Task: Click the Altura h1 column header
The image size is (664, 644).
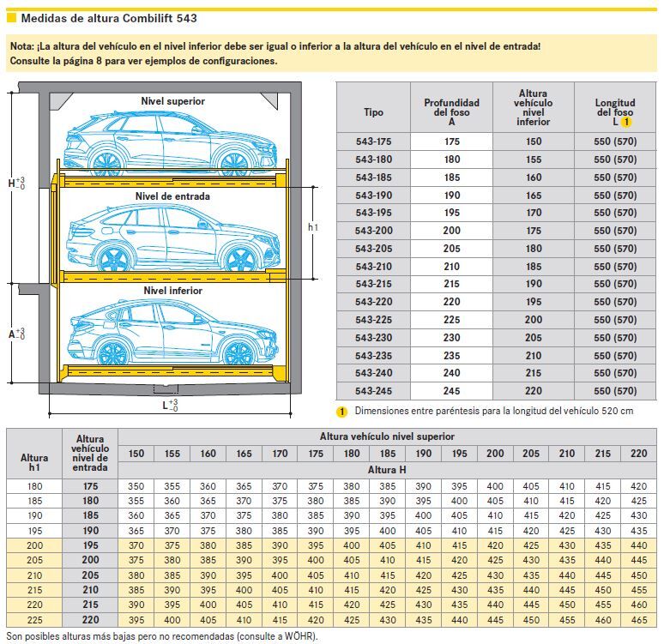Action: (x=34, y=463)
